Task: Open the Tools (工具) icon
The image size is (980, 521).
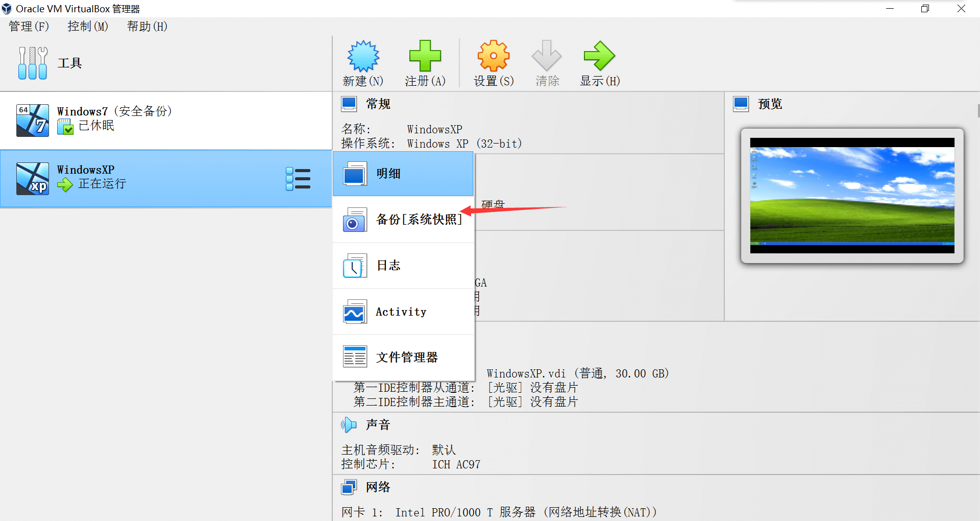Action: 33,63
